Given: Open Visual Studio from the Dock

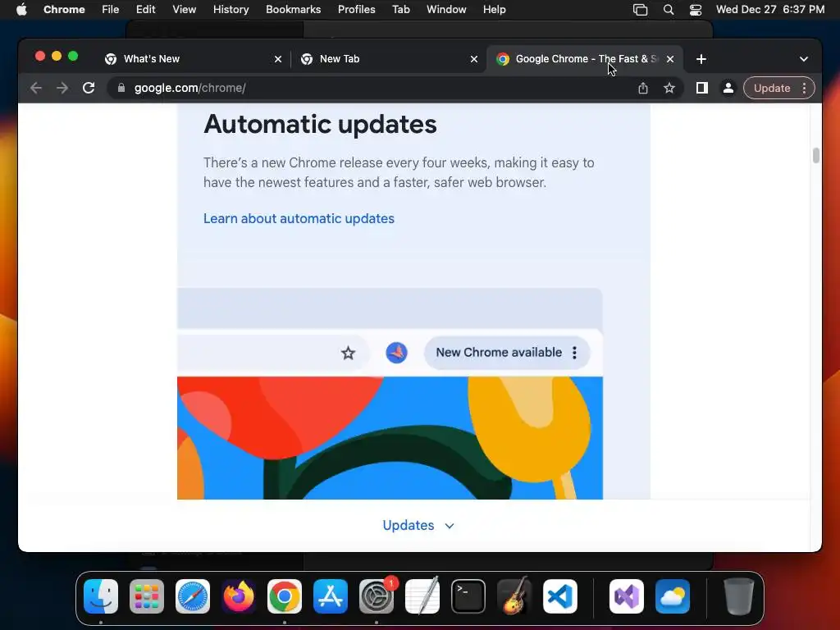Looking at the screenshot, I should 627,596.
